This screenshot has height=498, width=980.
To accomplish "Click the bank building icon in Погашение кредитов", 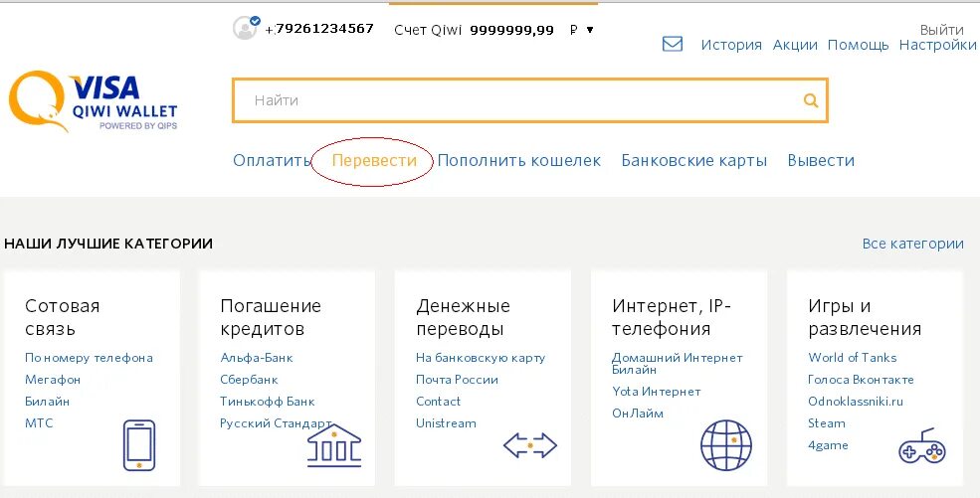I will click(x=334, y=445).
